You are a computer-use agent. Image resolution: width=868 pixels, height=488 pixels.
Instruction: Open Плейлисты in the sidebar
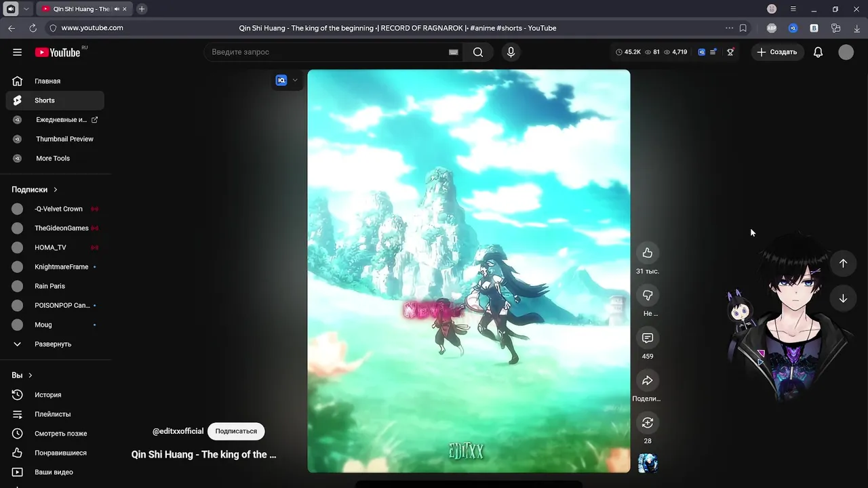tap(54, 414)
